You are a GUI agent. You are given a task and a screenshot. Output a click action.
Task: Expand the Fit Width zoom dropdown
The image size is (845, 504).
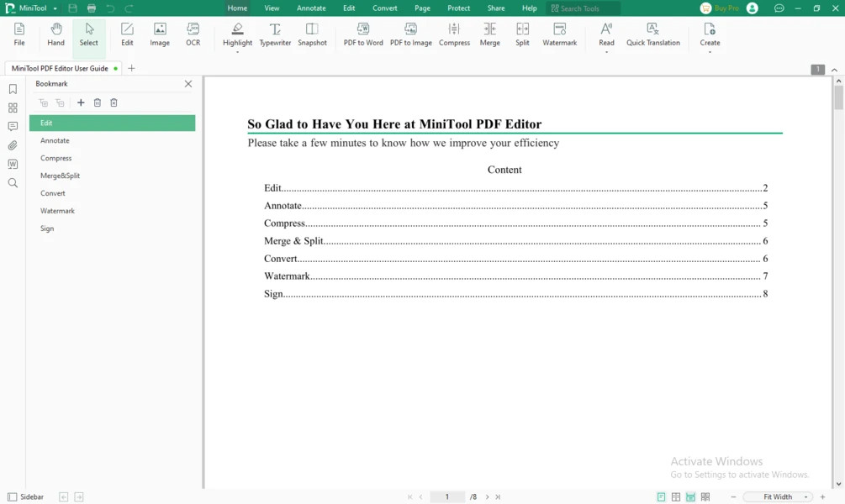point(778,497)
